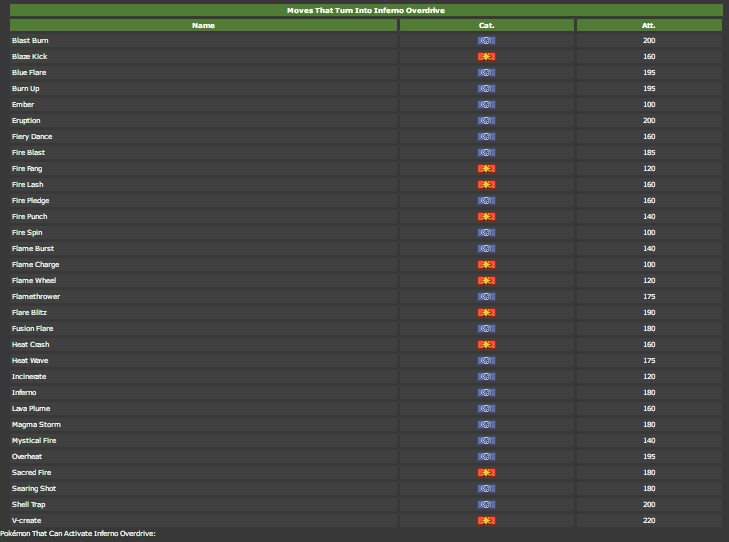Click the category icon in Heat Wave row
This screenshot has width=729, height=542.
[486, 361]
